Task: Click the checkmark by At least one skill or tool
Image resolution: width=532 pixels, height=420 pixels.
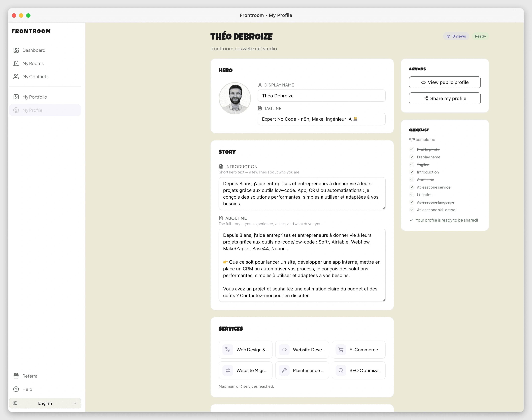Action: pyautogui.click(x=412, y=210)
